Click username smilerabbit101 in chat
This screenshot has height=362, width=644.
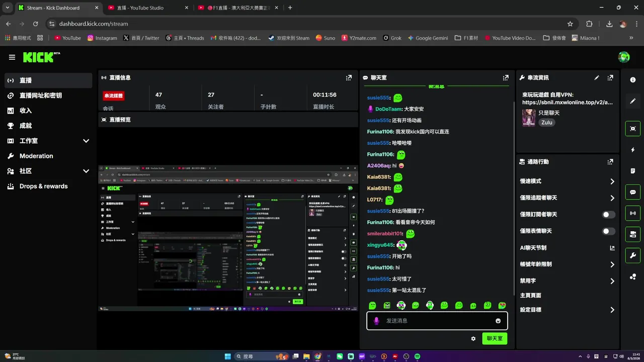[x=385, y=234]
